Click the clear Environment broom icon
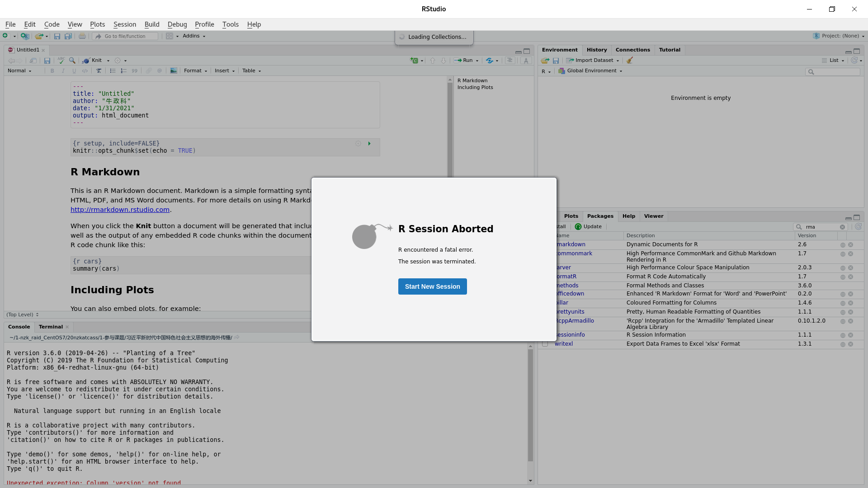Viewport: 868px width, 488px height. coord(630,60)
